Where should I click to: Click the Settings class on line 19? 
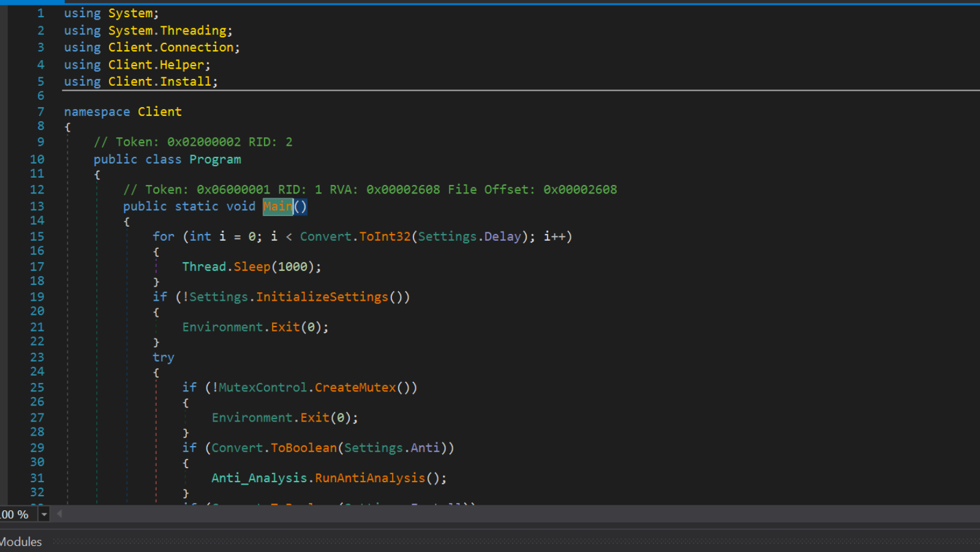coord(219,297)
